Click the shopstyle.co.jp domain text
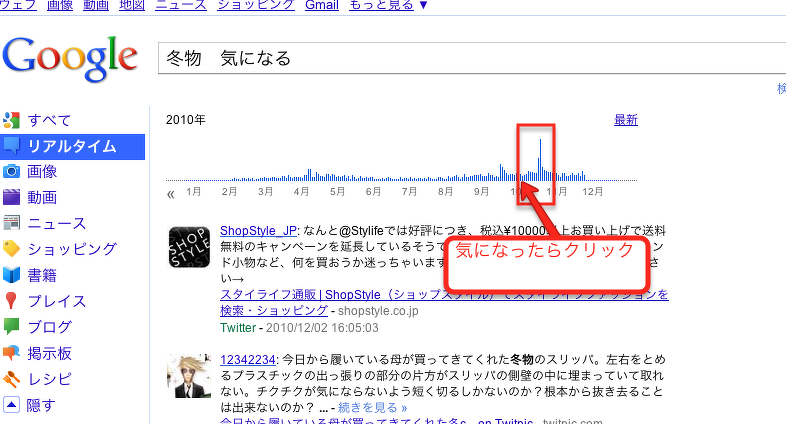Viewport: 786px width, 424px height. (378, 311)
